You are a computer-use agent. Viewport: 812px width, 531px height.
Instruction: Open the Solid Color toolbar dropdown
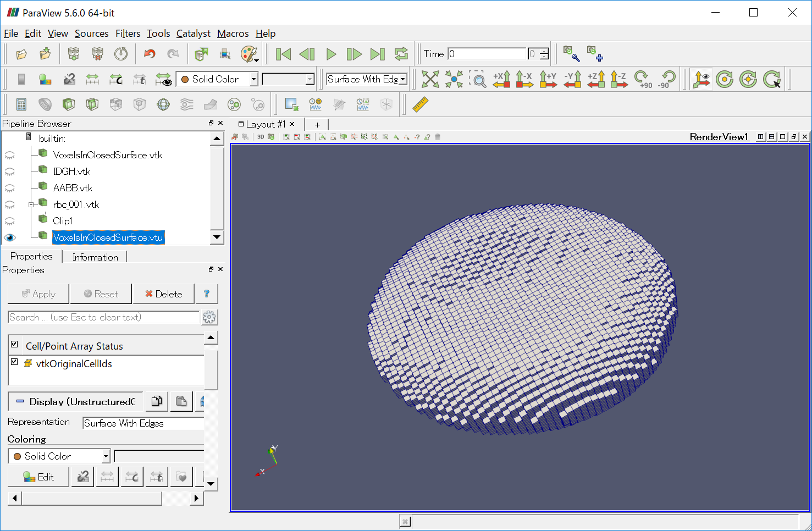pos(217,79)
